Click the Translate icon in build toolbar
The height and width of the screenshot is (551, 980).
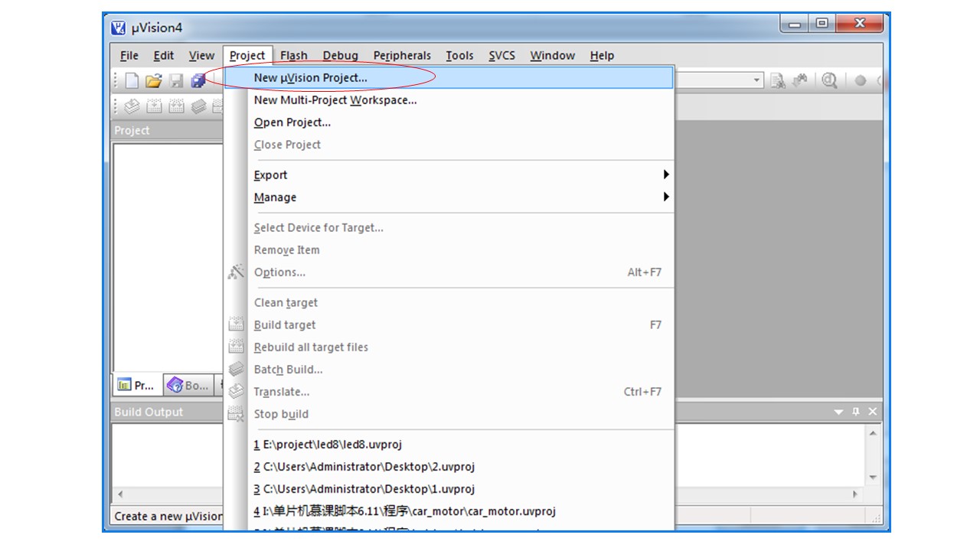(x=132, y=107)
